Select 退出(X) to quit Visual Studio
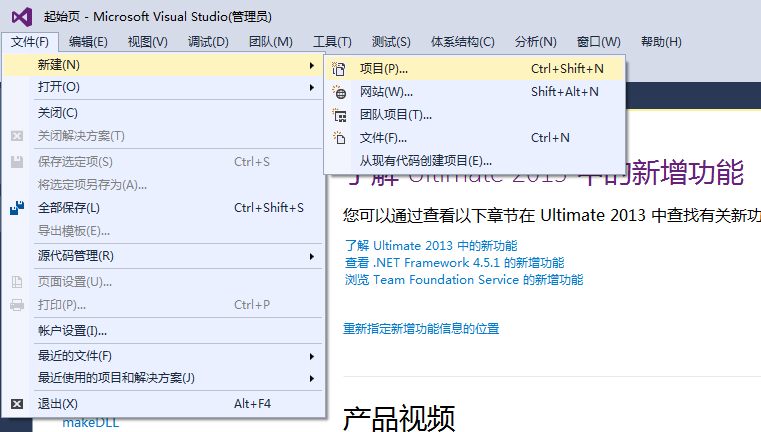Screen dimensions: 761x432 coord(163,404)
